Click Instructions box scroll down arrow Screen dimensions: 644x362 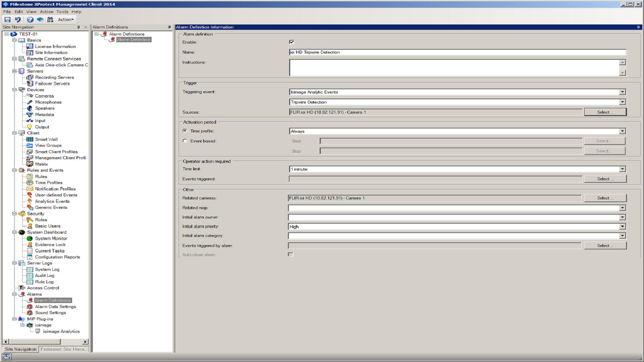[623, 73]
